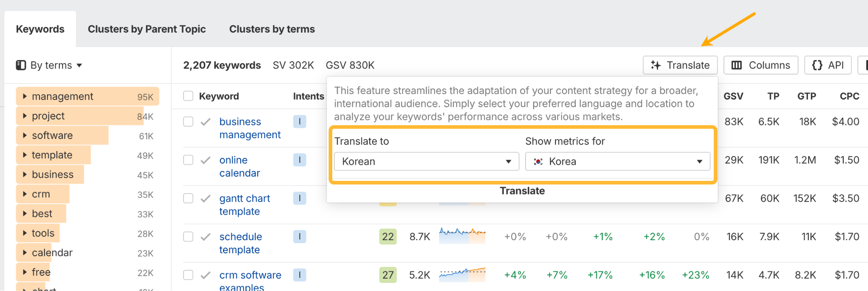
Task: Click the gray checkmark beside online calendar
Action: point(205,160)
